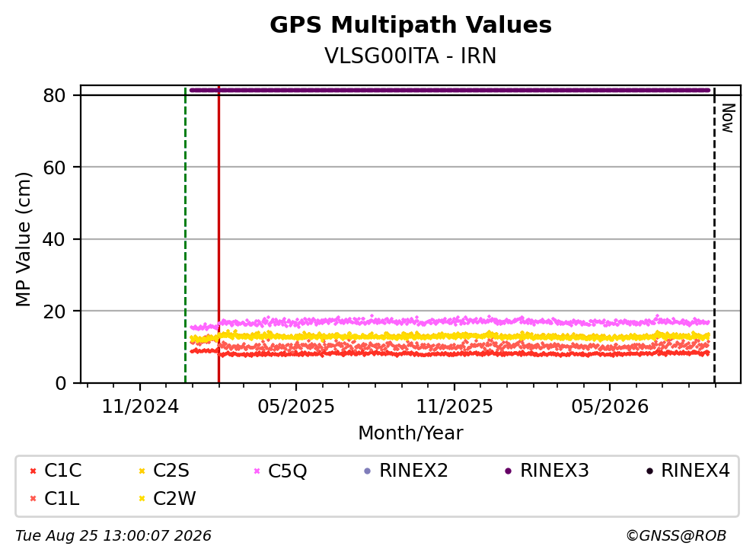Click the ©GNSS@ROB credit text
Screen dimensions: 756x559
click(x=676, y=536)
